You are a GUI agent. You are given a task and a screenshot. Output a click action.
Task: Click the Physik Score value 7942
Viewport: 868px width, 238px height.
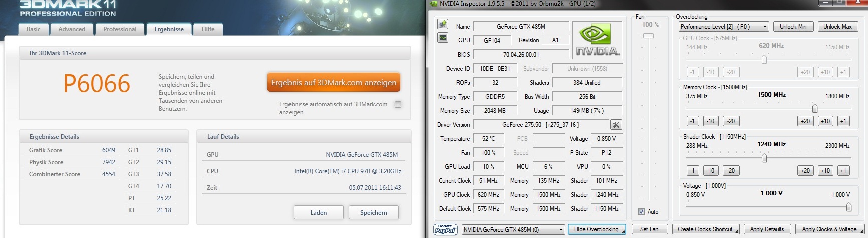pos(109,162)
